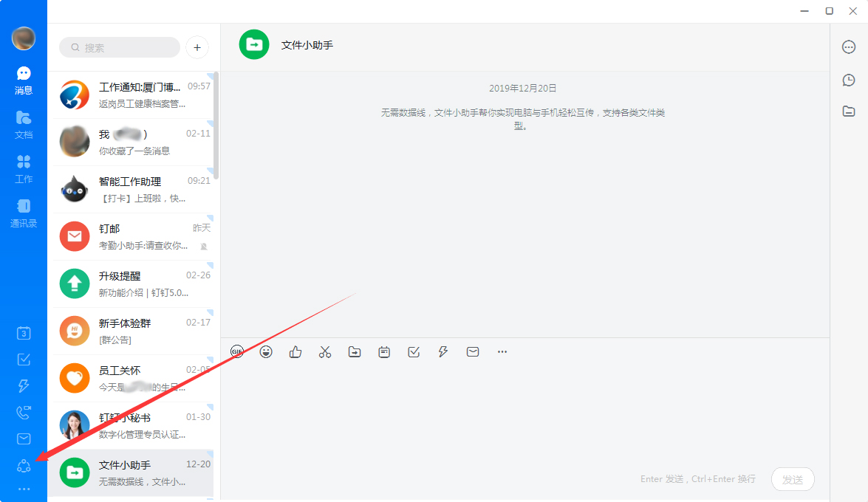
Task: Open the emoji panel
Action: point(266,351)
